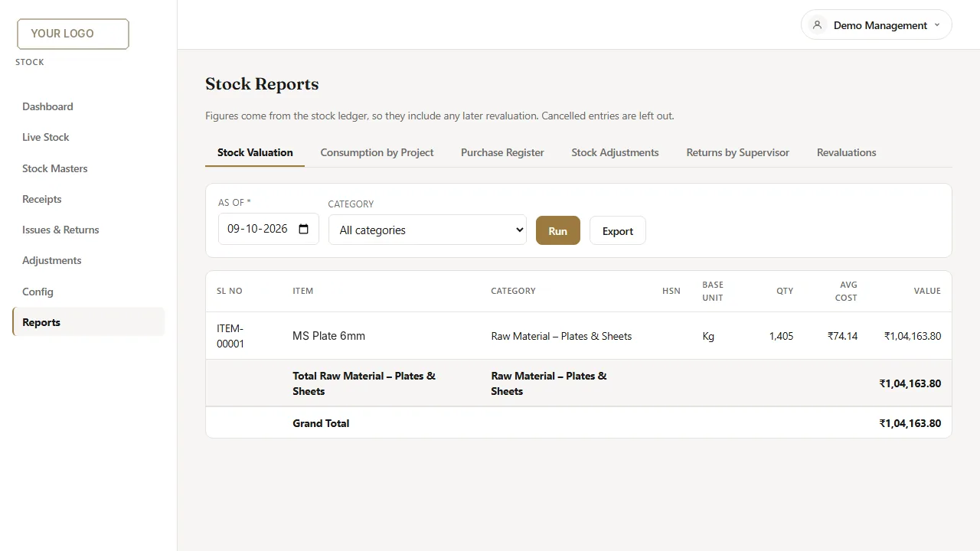Open Stock Masters in sidebar
This screenshot has width=980, height=551.
tap(89, 168)
